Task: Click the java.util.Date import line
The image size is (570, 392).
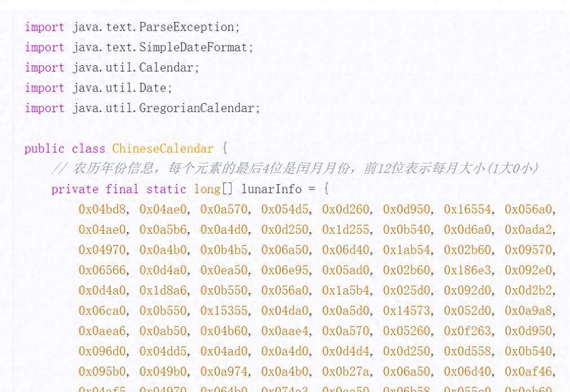Action: (98, 88)
